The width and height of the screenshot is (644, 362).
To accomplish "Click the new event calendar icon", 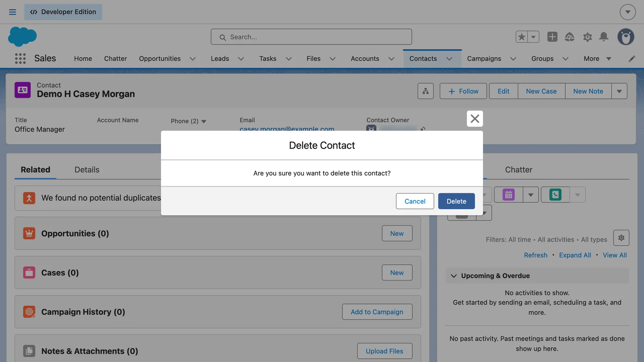I will click(509, 195).
